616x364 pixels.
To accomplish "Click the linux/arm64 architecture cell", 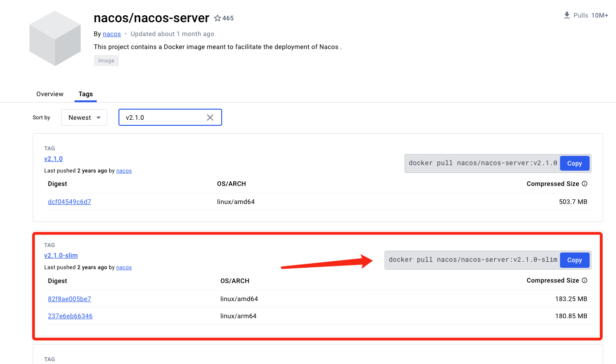I will (238, 316).
